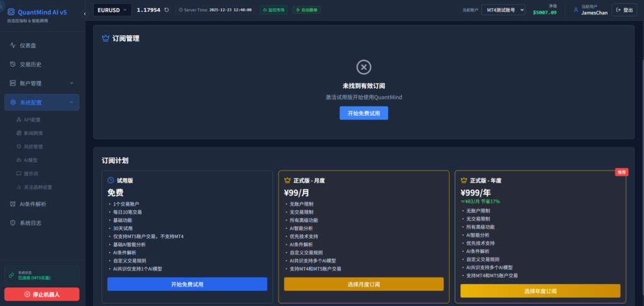Open the EURUSD symbol dropdown
This screenshot has width=644, height=306.
[x=112, y=9]
